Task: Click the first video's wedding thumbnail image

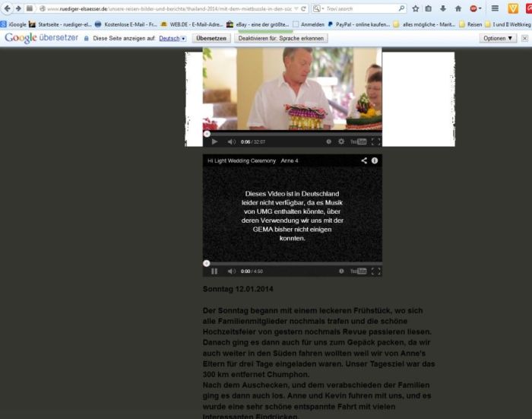Action: 292,89
